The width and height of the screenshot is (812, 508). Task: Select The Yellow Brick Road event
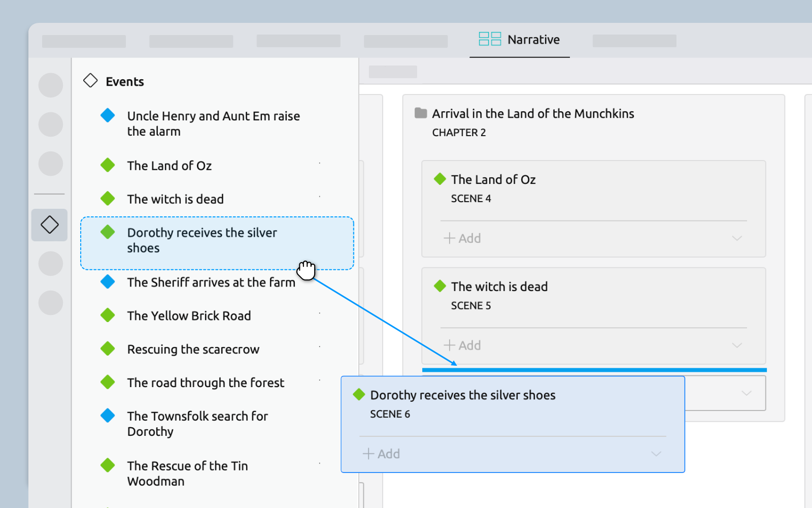[x=189, y=315]
